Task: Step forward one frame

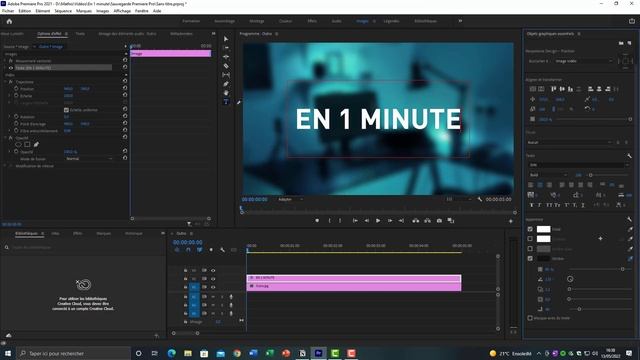Action: tap(390, 220)
